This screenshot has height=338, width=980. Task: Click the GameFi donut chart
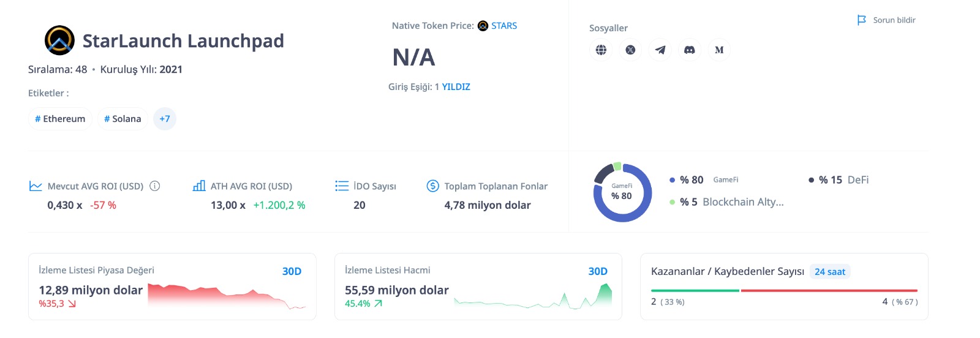tap(622, 192)
